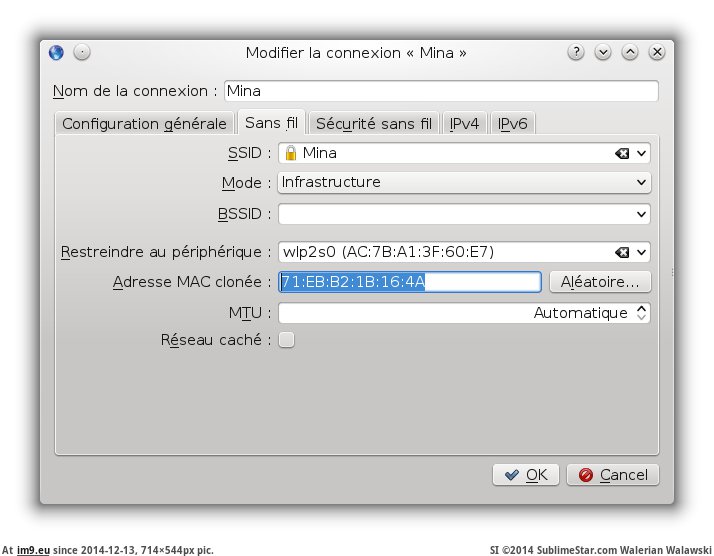
Task: Clear the restricted device field erase icon
Action: [x=622, y=252]
